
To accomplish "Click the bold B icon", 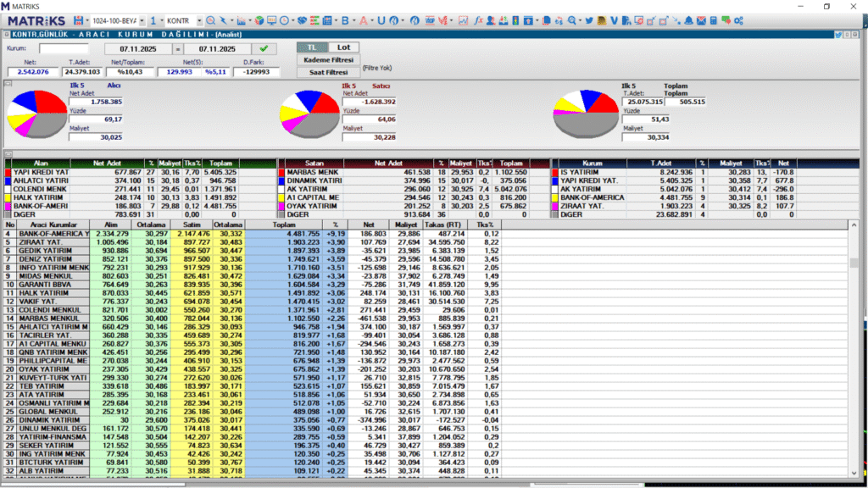I will (x=345, y=20).
